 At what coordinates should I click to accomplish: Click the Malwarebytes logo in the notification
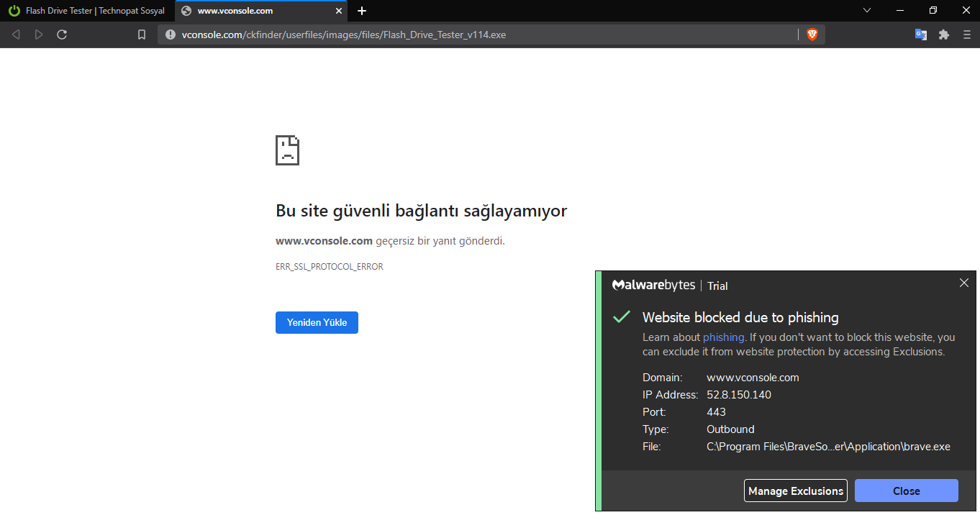click(653, 285)
